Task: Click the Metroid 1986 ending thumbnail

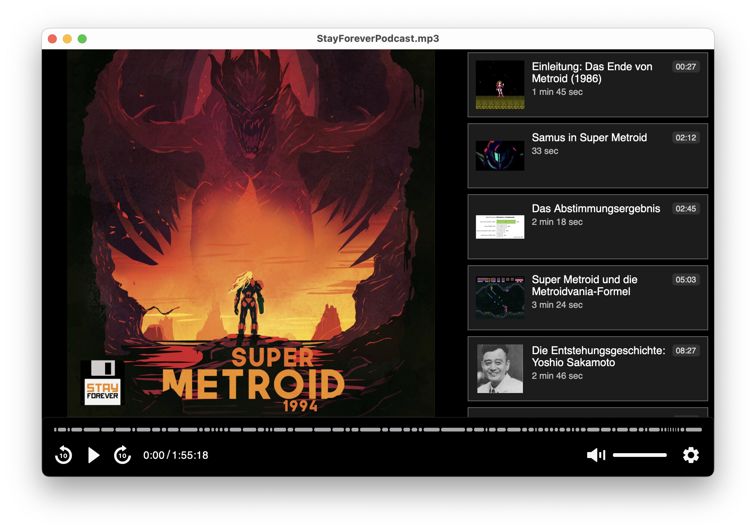Action: click(500, 85)
